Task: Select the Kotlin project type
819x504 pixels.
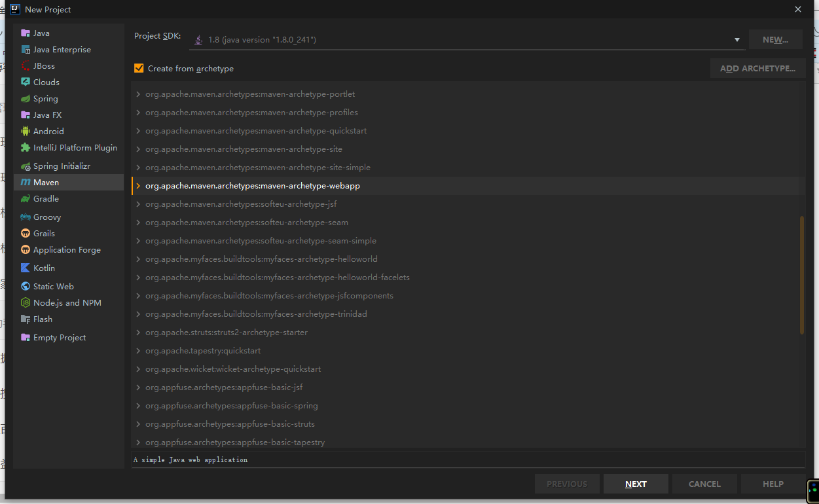Action: 43,267
